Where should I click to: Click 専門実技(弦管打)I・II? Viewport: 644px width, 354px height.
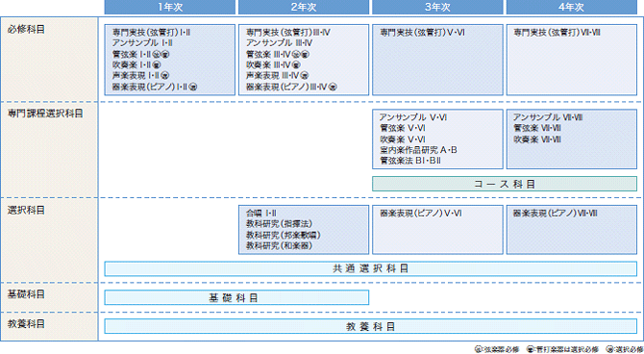(151, 32)
